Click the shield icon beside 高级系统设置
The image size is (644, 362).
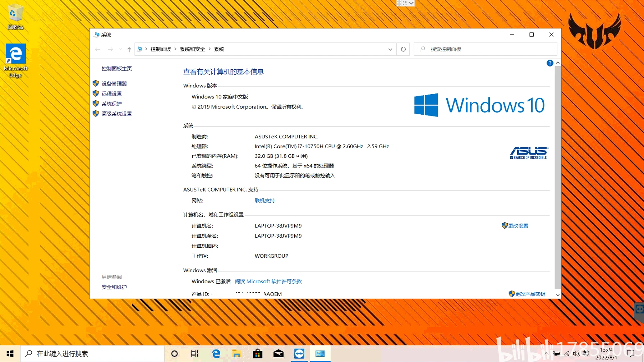[x=96, y=114]
